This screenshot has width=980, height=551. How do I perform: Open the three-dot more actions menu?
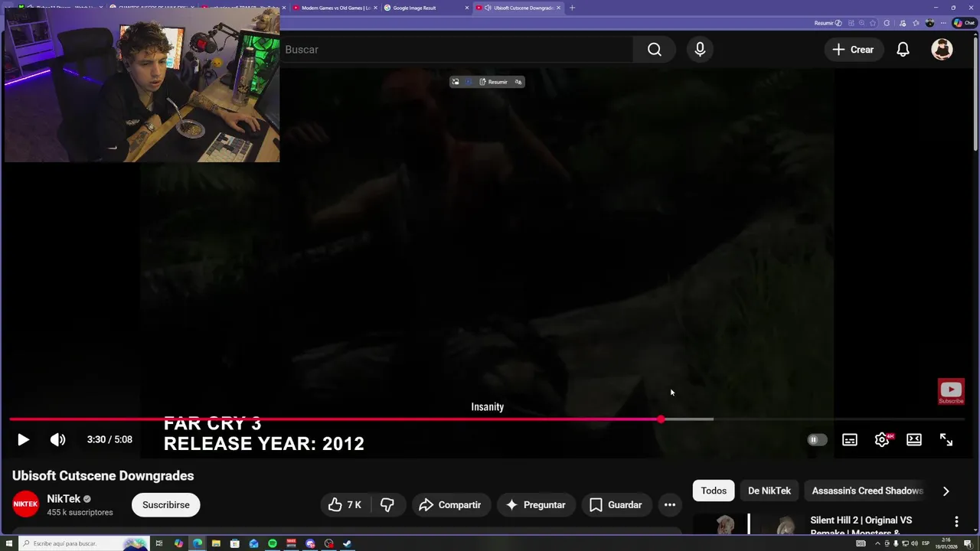670,505
